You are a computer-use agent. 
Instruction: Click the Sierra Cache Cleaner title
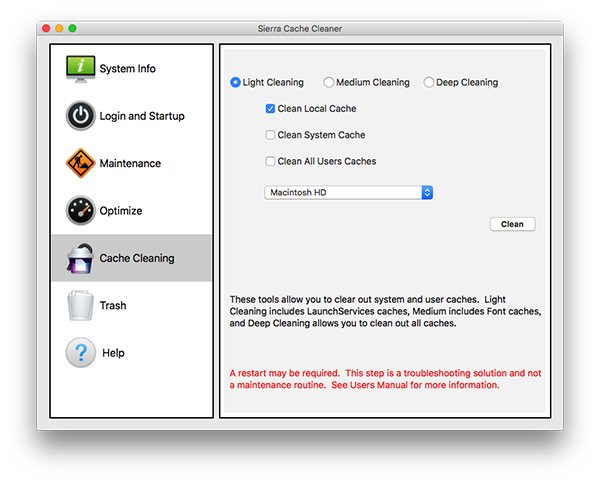tap(300, 29)
